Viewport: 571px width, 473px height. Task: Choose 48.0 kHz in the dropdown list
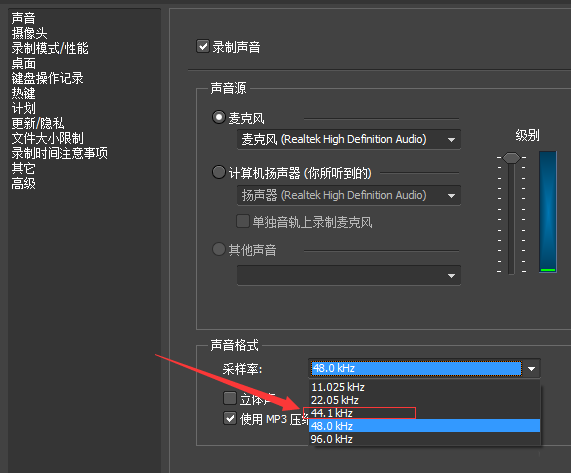tap(425, 426)
